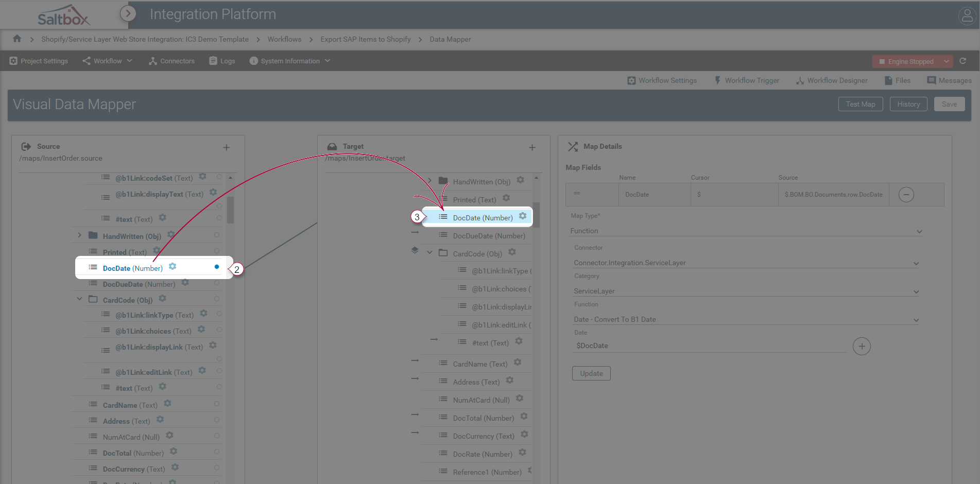Image resolution: width=980 pixels, height=484 pixels.
Task: Open Connector selection dropdown
Action: coord(746,263)
